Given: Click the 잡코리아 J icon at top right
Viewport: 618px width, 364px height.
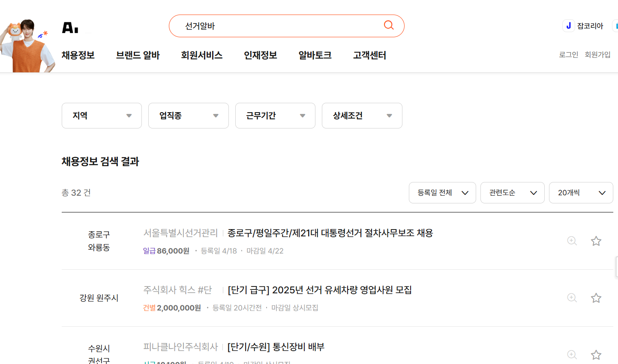Looking at the screenshot, I should (568, 25).
